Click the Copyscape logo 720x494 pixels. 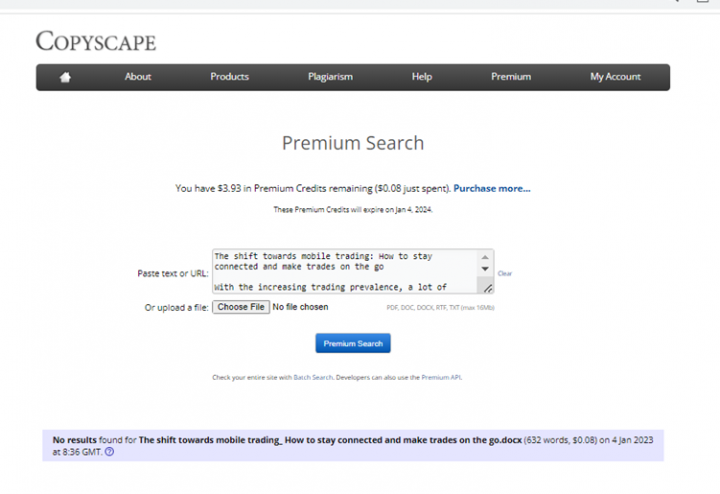[96, 41]
